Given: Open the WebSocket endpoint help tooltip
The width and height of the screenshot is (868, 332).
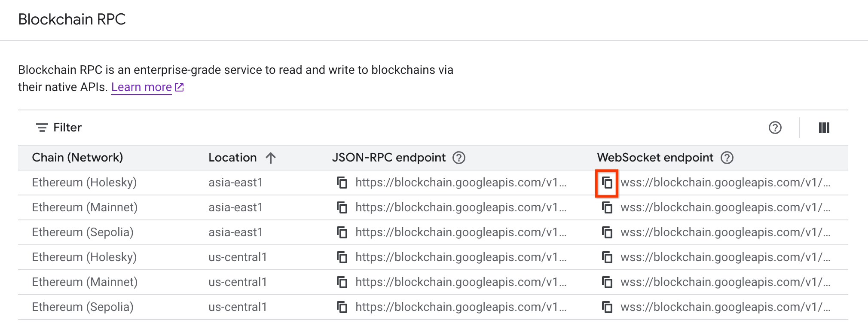Looking at the screenshot, I should pyautogui.click(x=727, y=158).
